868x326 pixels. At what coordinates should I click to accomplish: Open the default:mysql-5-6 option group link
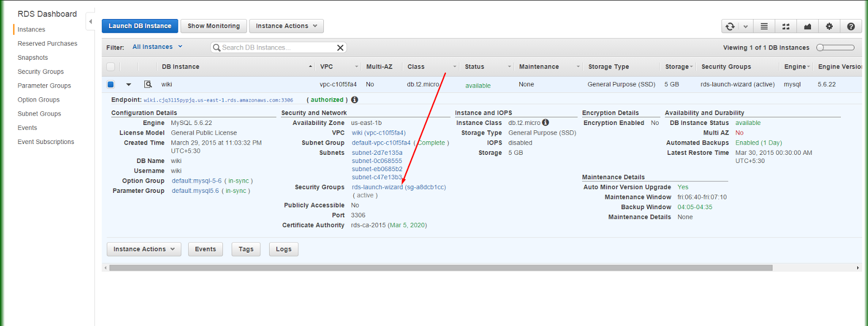pyautogui.click(x=197, y=181)
